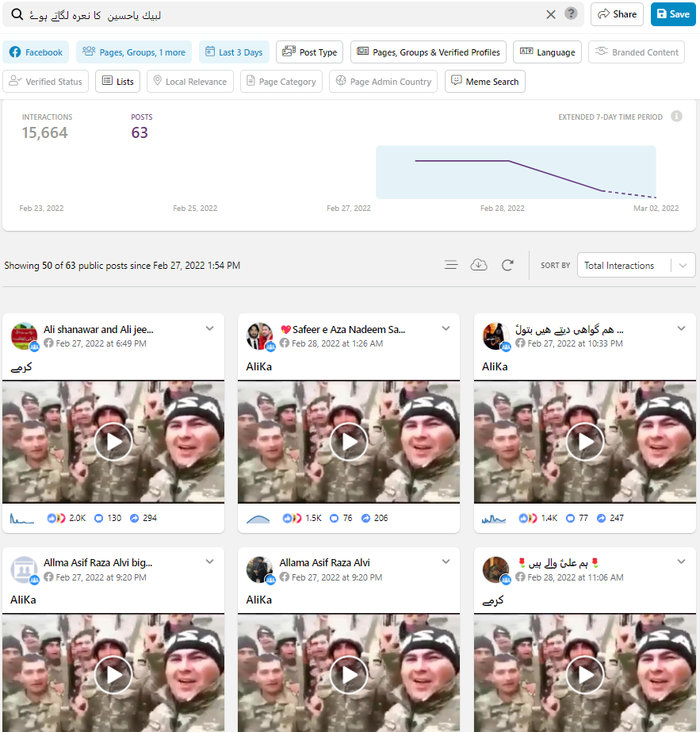Click the sparkline chart on Ali shanawar post
This screenshot has height=732, width=700.
[x=22, y=519]
